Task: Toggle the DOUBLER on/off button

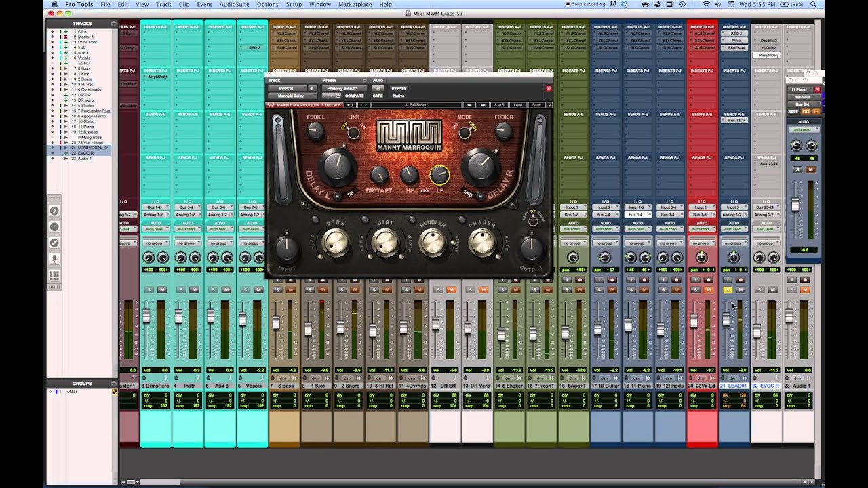Action: point(412,220)
